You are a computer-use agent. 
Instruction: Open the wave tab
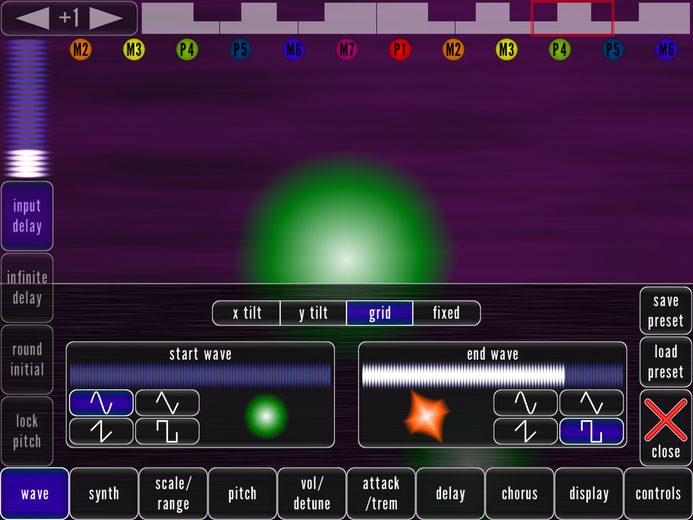pos(35,493)
